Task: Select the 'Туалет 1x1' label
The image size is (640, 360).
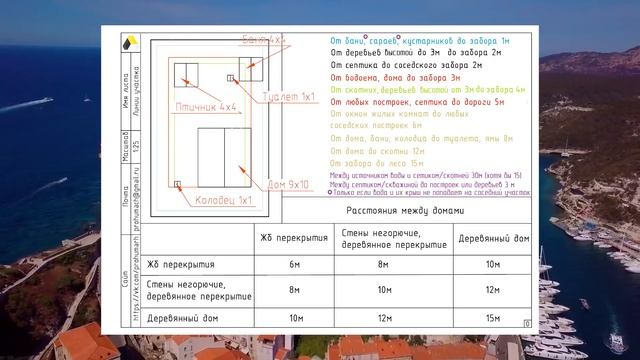Action: 289,97
